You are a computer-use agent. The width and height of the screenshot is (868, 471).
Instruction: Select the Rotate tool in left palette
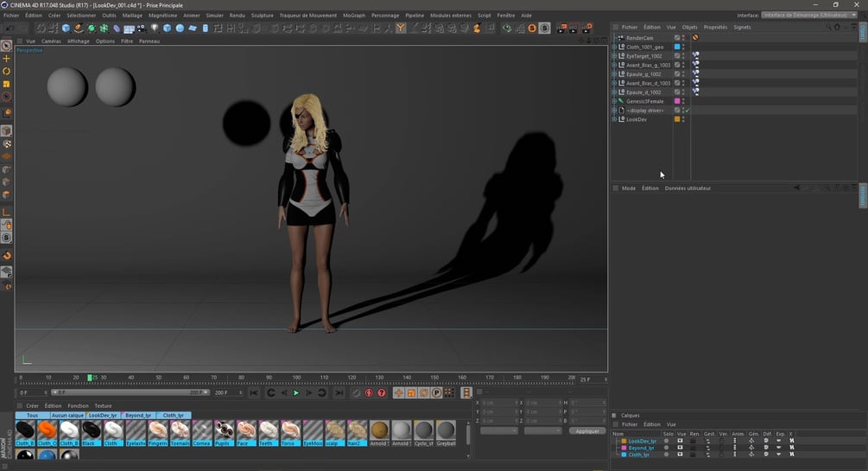[7, 72]
